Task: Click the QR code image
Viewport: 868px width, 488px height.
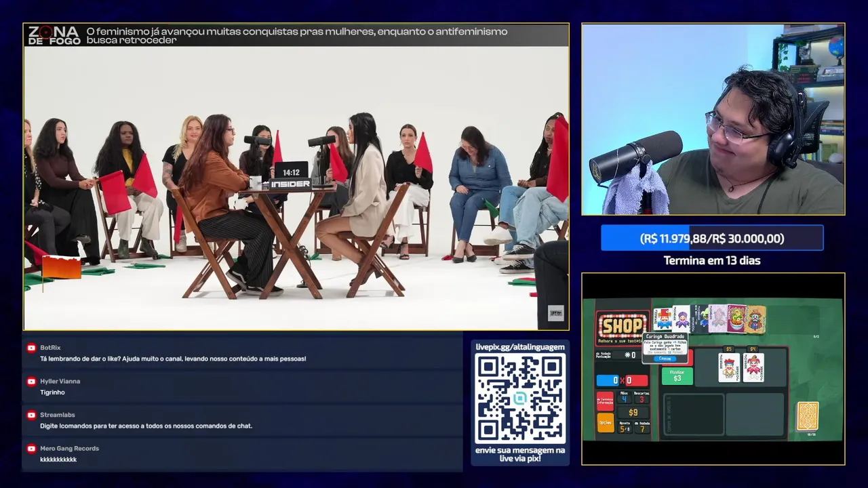Action: coord(520,399)
